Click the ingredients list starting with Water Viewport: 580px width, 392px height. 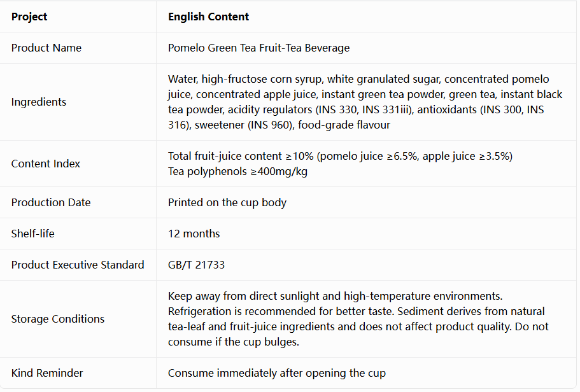pyautogui.click(x=365, y=102)
